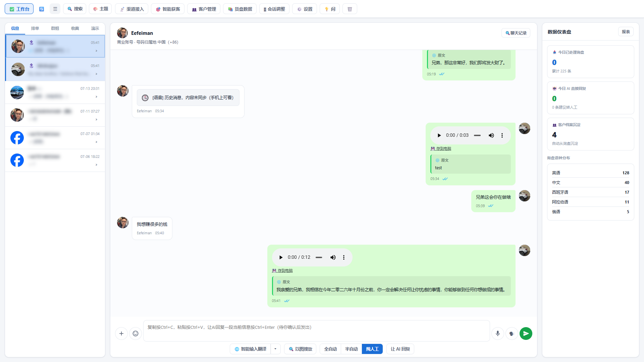Click the refresh icon beside 工作台
This screenshot has height=362, width=644.
pyautogui.click(x=42, y=9)
